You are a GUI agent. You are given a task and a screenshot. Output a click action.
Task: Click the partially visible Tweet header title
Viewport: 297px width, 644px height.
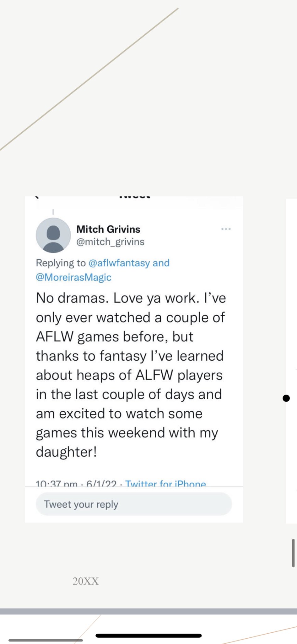(134, 197)
